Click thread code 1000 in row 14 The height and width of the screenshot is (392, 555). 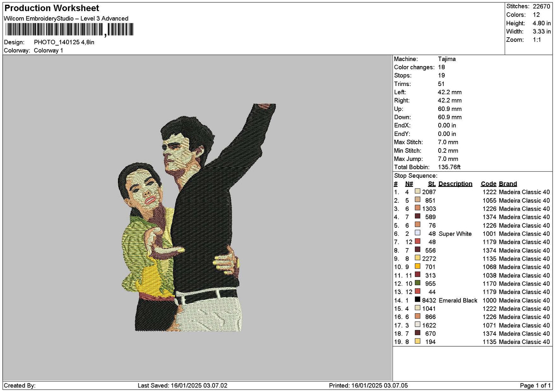pyautogui.click(x=489, y=301)
